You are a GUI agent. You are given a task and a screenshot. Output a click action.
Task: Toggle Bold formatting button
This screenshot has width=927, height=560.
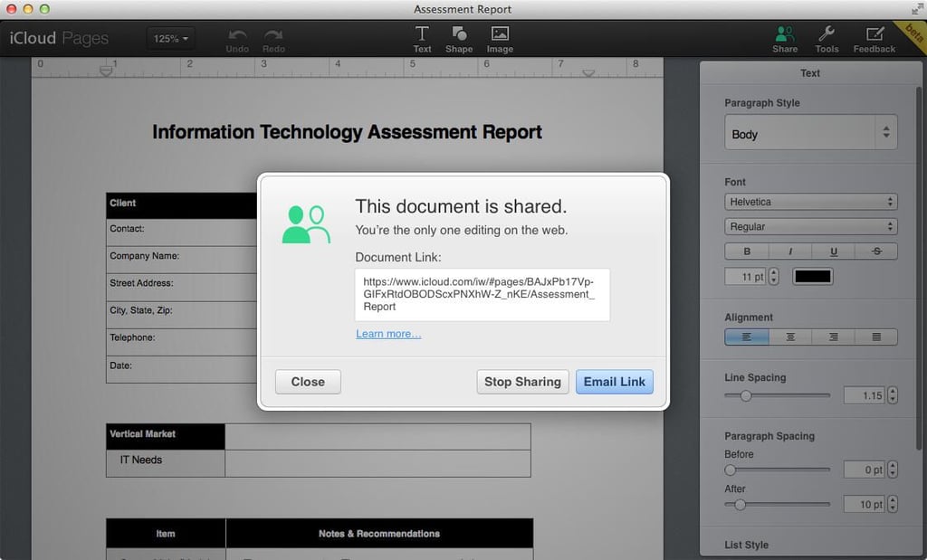click(747, 252)
